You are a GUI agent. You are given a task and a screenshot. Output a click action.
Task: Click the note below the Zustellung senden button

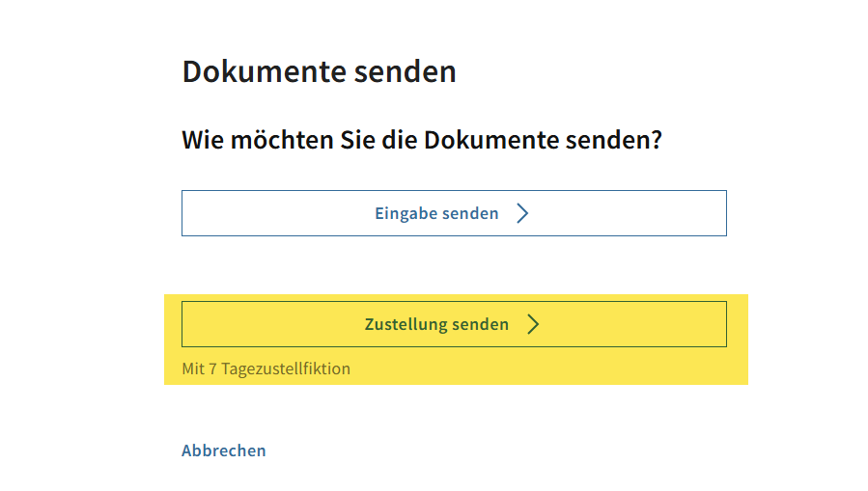[266, 368]
